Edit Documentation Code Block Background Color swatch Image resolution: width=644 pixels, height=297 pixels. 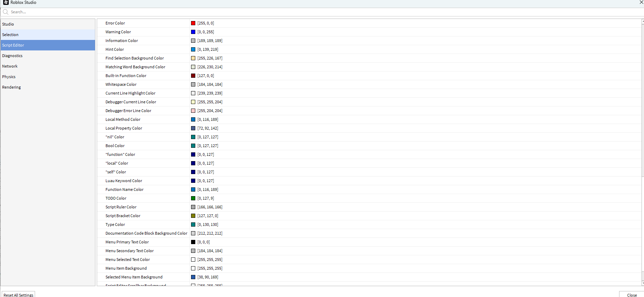(193, 233)
